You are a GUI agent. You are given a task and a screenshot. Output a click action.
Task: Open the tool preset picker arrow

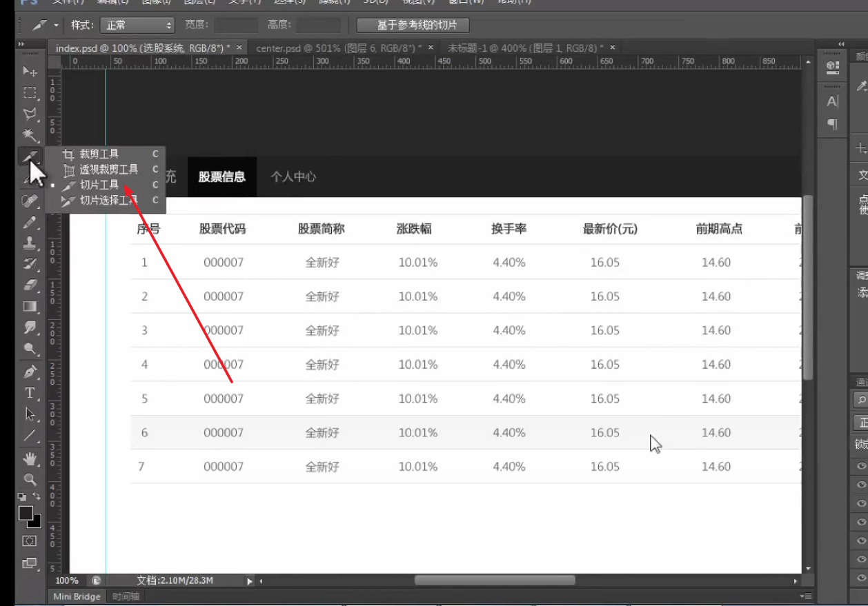pos(55,26)
